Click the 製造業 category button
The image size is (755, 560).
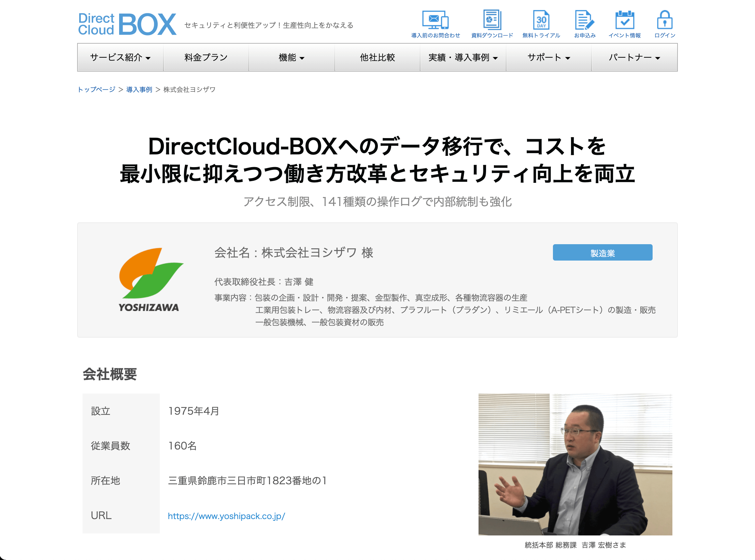602,253
